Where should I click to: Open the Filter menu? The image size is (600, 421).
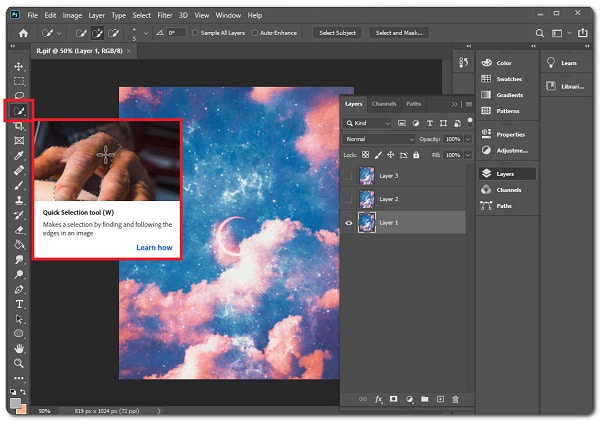point(165,15)
